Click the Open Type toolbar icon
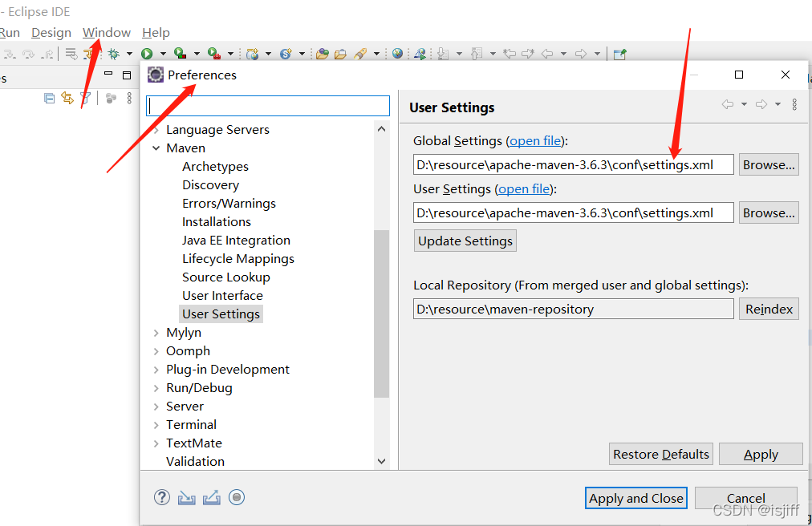 click(322, 54)
